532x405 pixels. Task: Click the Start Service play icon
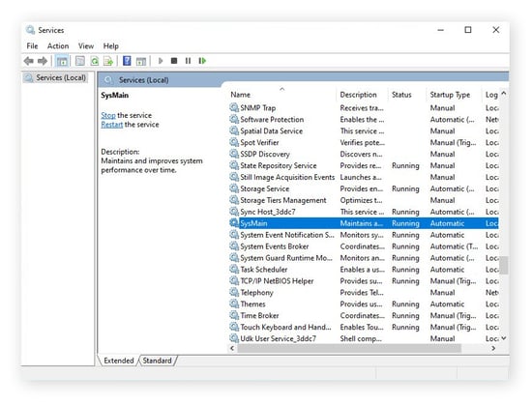click(161, 61)
